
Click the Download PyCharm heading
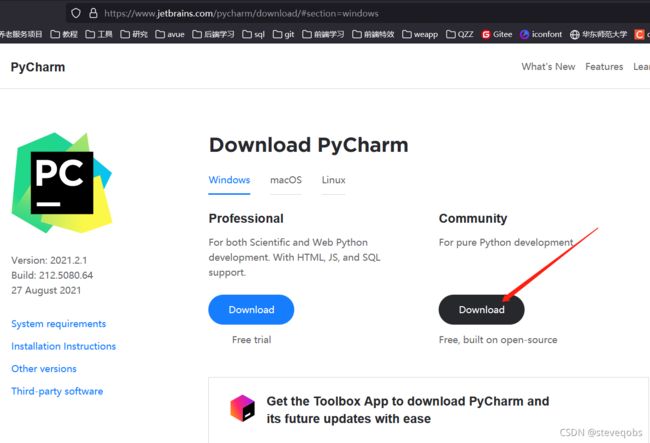[x=309, y=145]
